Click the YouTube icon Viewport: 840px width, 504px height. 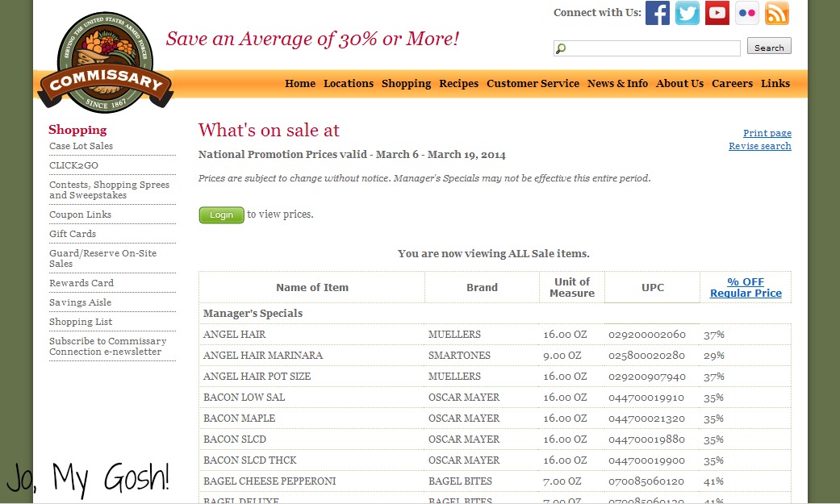tap(717, 13)
